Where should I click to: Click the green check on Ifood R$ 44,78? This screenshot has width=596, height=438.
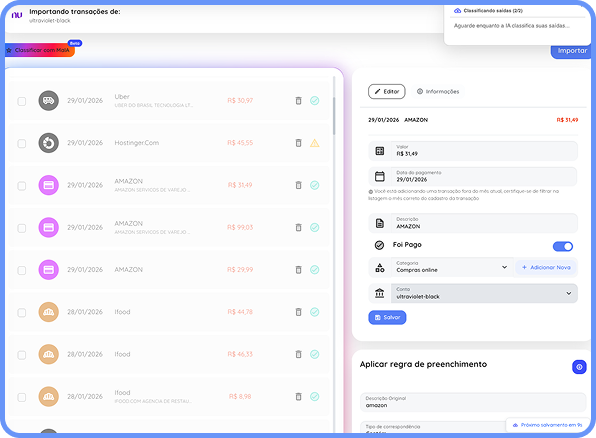pyautogui.click(x=314, y=312)
